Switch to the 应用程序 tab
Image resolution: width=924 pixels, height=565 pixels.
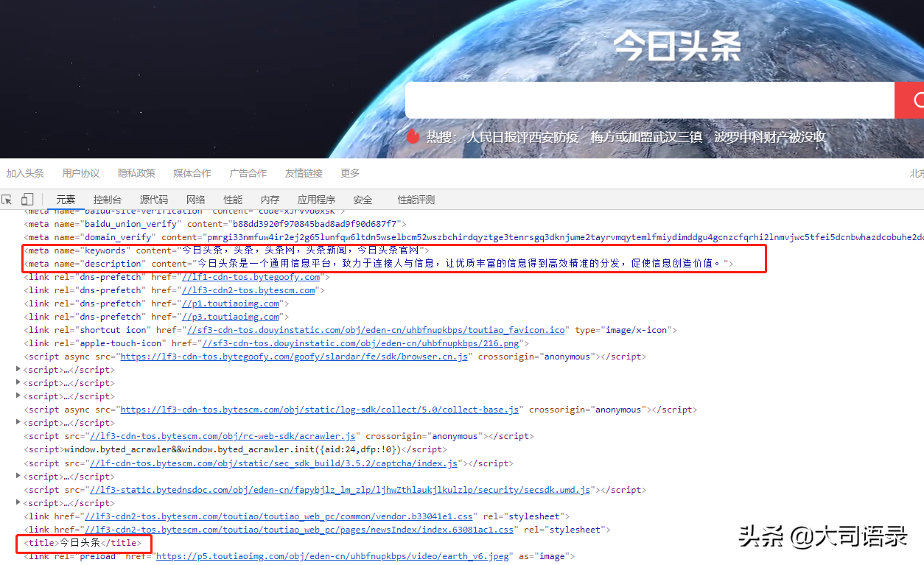point(316,200)
